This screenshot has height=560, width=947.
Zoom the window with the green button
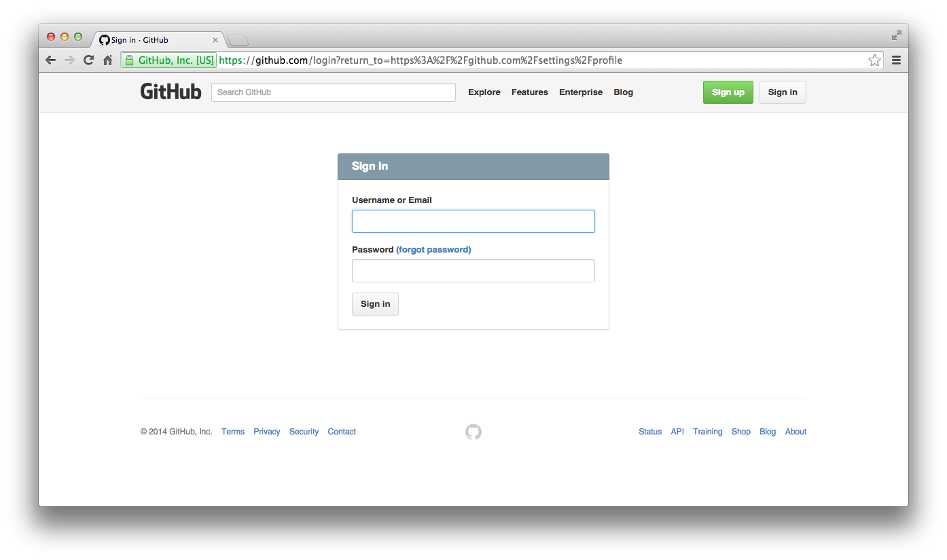click(78, 37)
